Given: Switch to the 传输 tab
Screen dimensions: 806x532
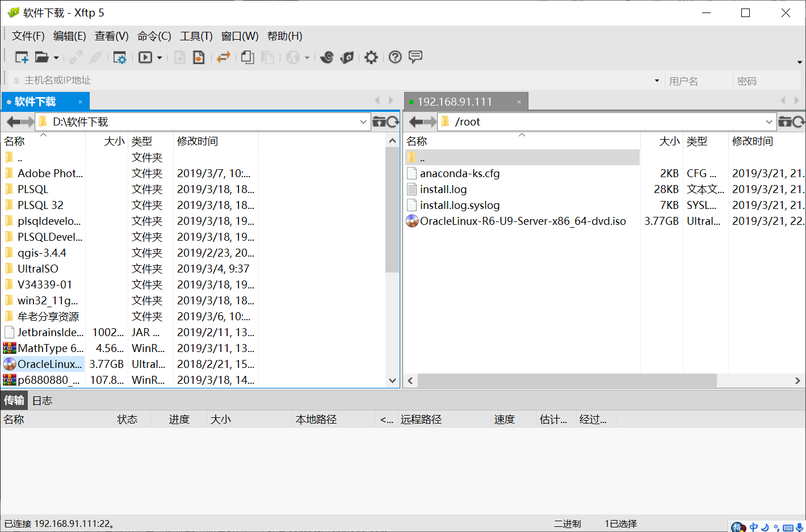Looking at the screenshot, I should tap(14, 401).
